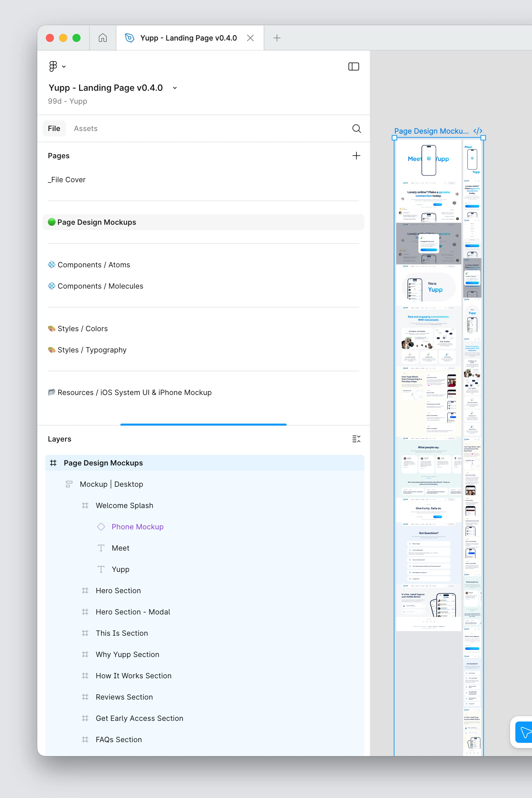Add a new page with the plus icon

tap(356, 156)
